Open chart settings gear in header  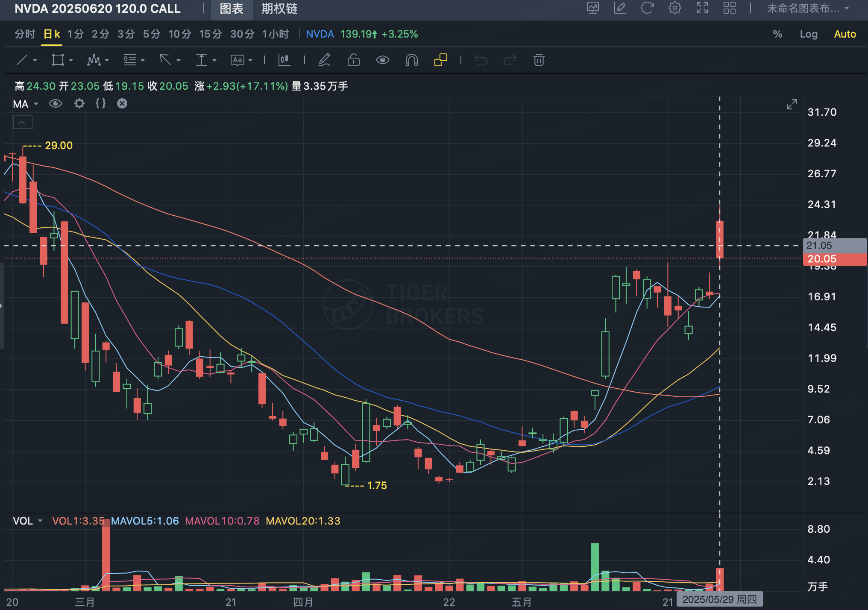click(x=675, y=8)
